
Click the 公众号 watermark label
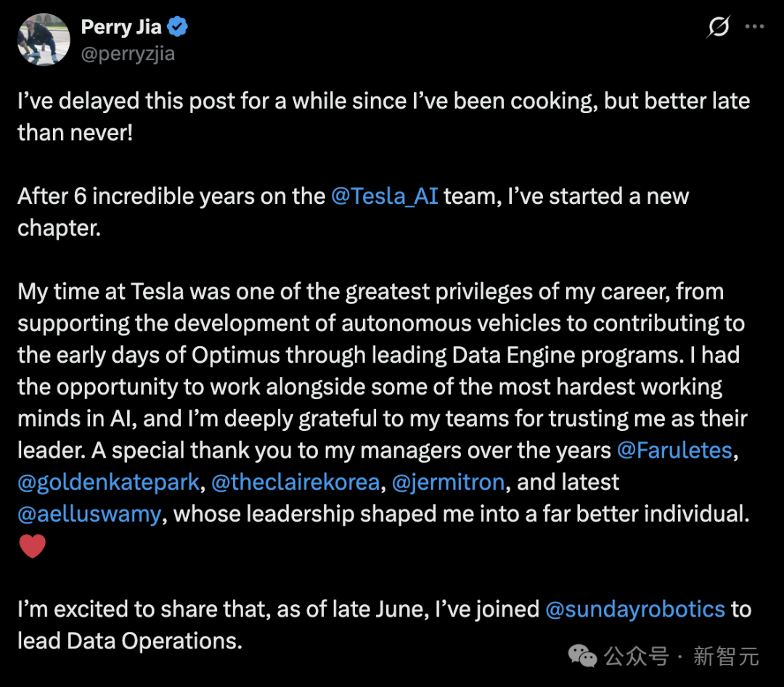(x=636, y=657)
